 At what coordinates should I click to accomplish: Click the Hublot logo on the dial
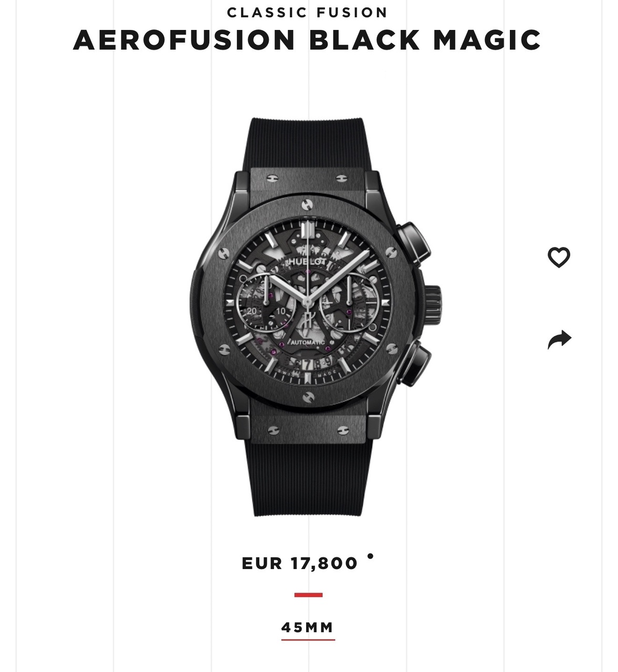click(308, 261)
